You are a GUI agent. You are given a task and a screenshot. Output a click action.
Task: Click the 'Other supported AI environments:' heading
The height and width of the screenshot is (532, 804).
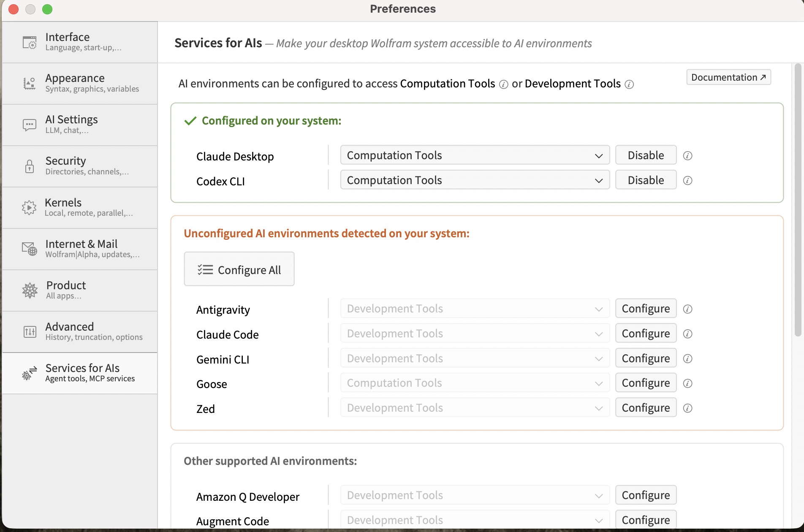pos(270,461)
